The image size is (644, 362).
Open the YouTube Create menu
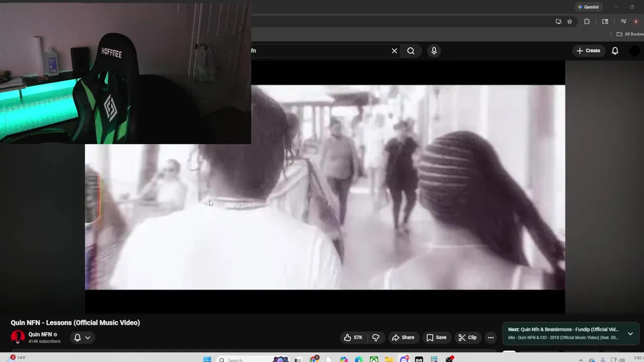tap(588, 51)
